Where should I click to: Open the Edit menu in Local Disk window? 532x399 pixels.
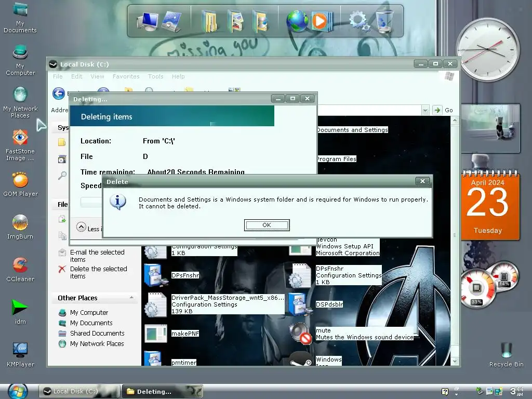click(x=77, y=76)
